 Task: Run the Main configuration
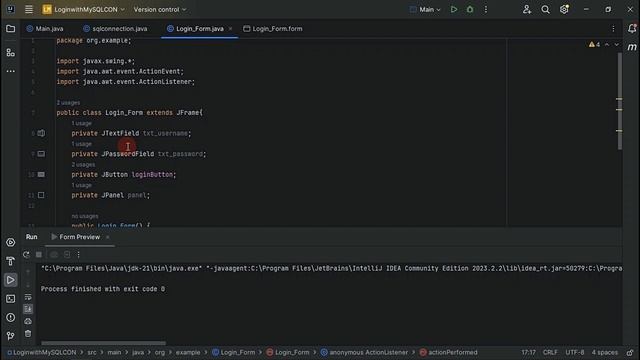[453, 9]
